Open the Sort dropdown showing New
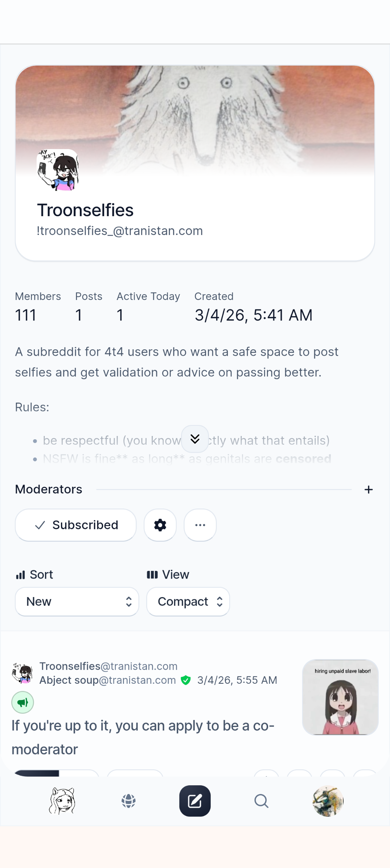The width and height of the screenshot is (390, 868). point(77,601)
